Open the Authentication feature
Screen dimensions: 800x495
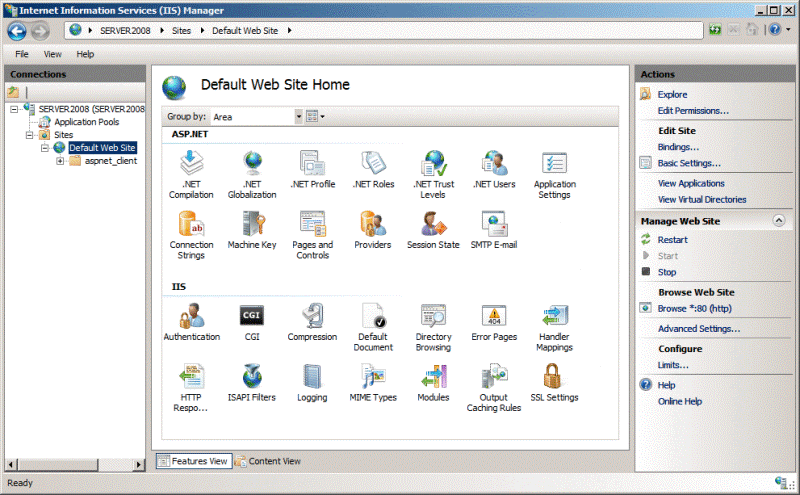tap(191, 322)
